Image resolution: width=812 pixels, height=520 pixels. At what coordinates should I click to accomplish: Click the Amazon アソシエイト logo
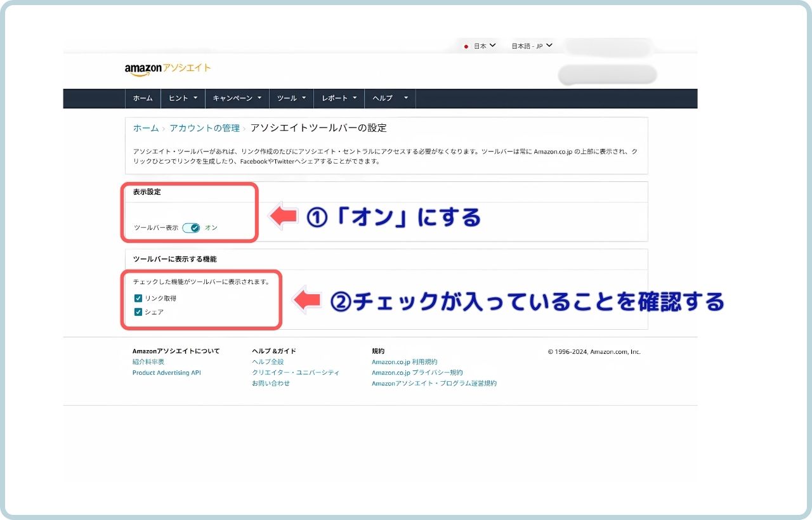(167, 69)
